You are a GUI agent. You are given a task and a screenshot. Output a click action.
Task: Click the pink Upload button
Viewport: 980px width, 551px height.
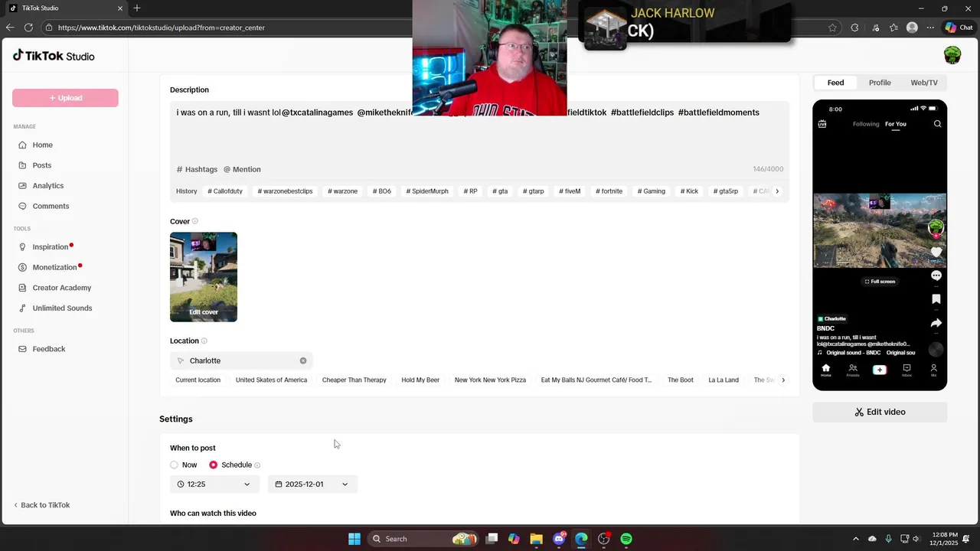(65, 98)
